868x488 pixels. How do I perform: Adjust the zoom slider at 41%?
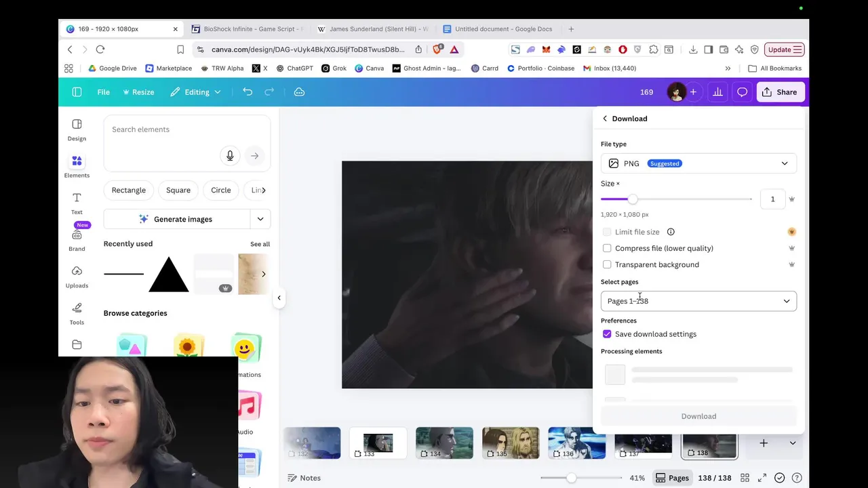click(x=572, y=478)
